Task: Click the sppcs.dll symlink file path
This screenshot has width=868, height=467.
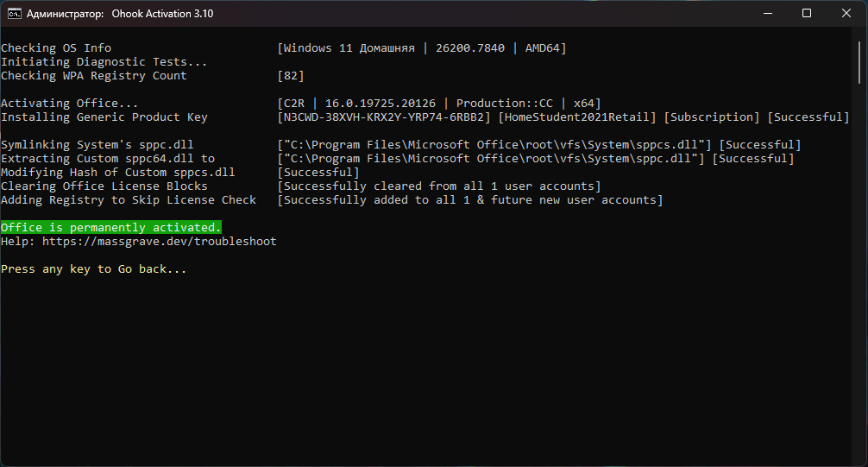Action: click(x=494, y=145)
